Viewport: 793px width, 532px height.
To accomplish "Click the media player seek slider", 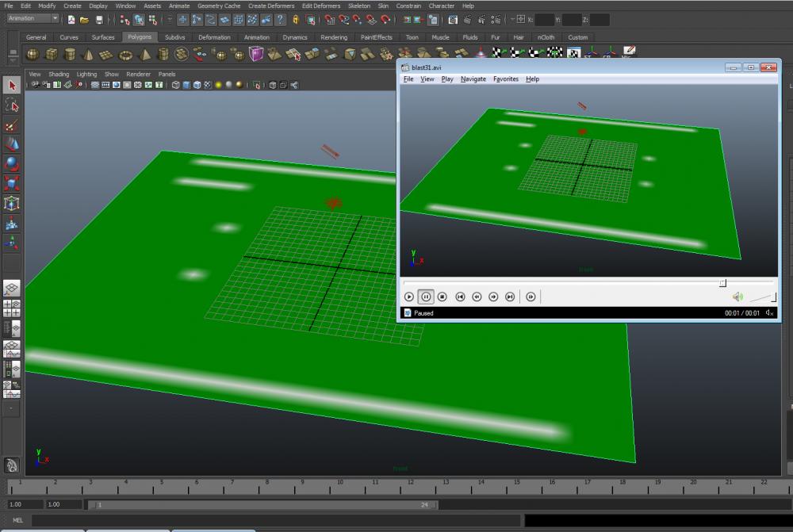I will (x=588, y=282).
